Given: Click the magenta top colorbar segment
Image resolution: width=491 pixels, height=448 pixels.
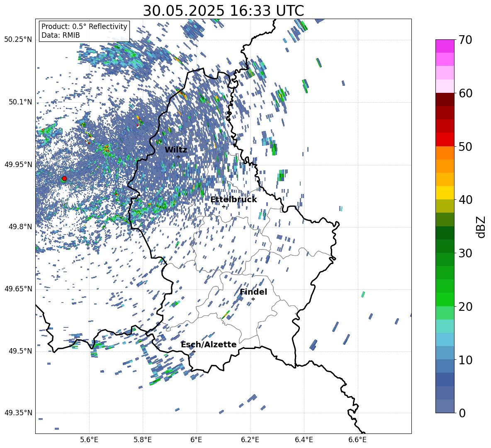Looking at the screenshot, I should [445, 46].
